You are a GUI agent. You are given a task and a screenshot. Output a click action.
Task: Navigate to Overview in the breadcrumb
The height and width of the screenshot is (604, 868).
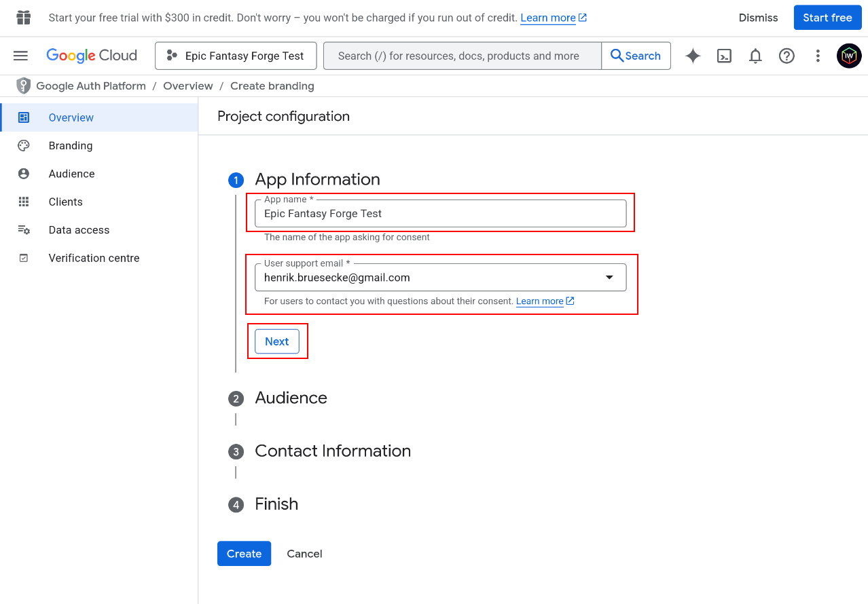188,86
